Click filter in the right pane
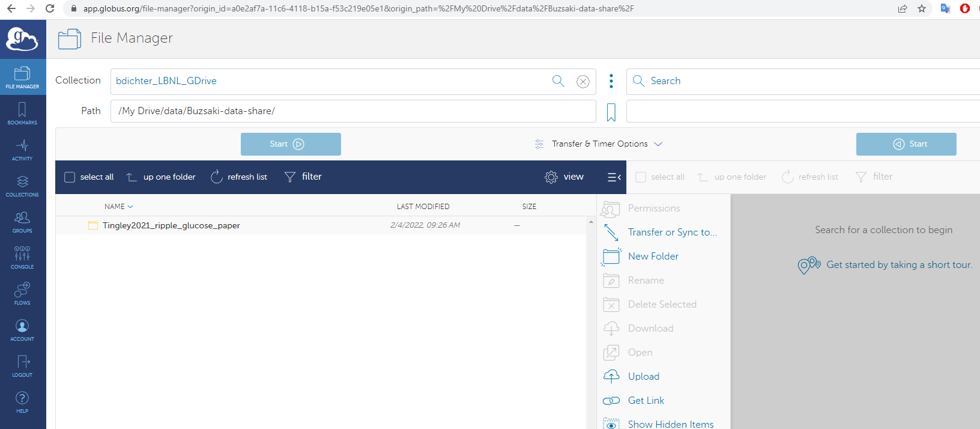980x429 pixels. click(874, 177)
